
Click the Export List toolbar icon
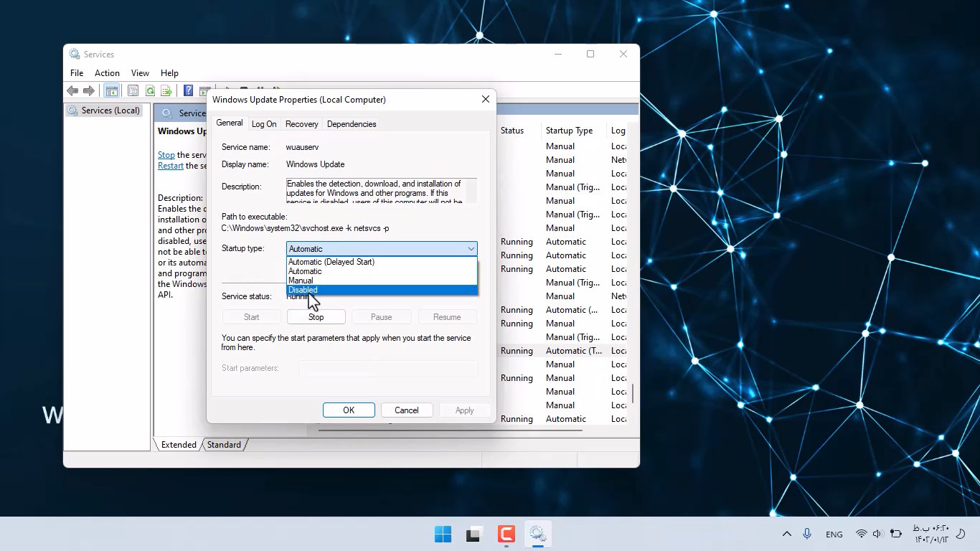pos(166,90)
